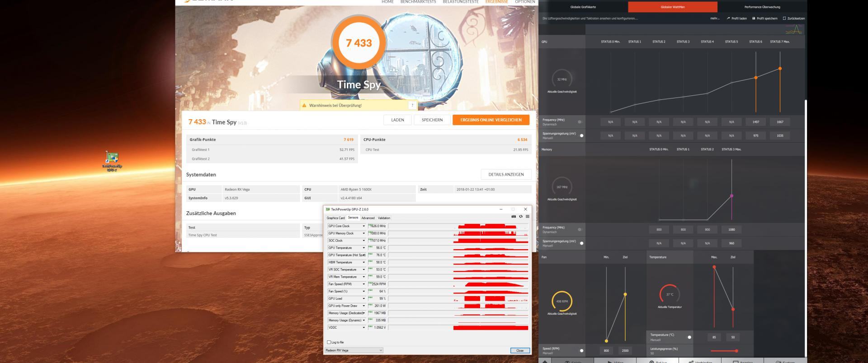Screen dimensions: 868x363
Task: Toggle fan Speed (RPM) manual switch
Action: coord(580,351)
